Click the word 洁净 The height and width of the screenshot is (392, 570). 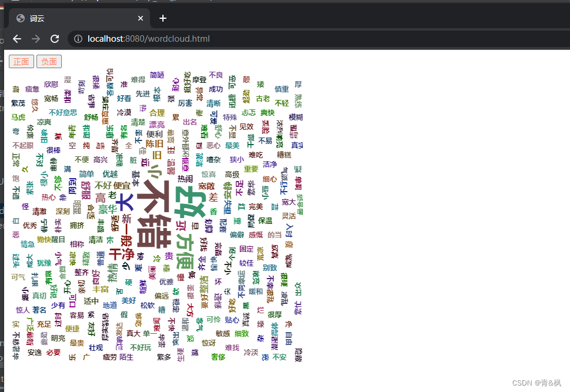click(270, 165)
